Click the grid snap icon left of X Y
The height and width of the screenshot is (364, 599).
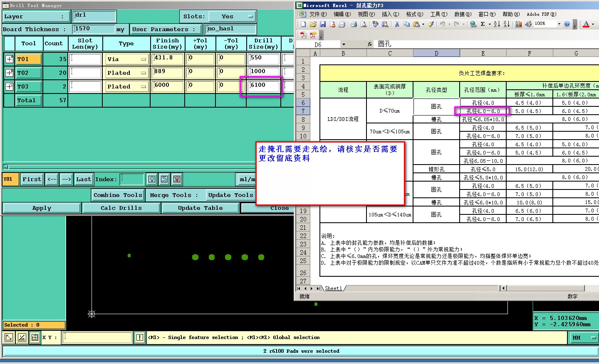35,337
